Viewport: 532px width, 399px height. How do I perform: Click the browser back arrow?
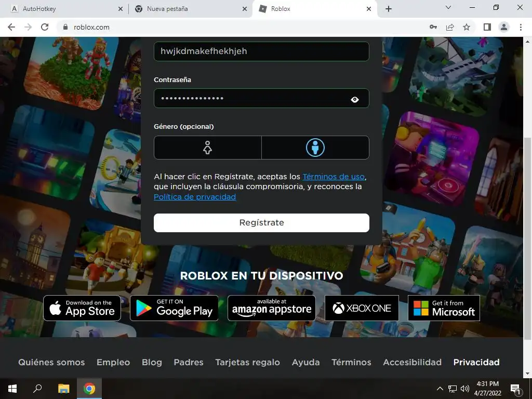click(11, 27)
